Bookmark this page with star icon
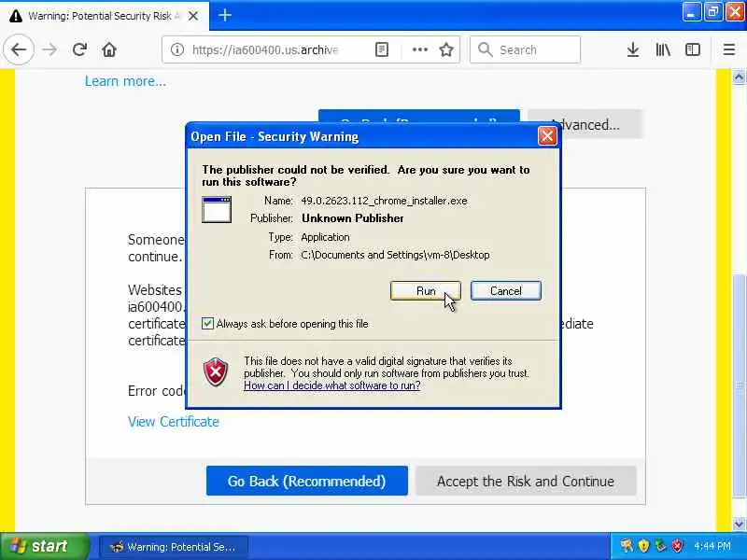Image resolution: width=747 pixels, height=560 pixels. [446, 49]
